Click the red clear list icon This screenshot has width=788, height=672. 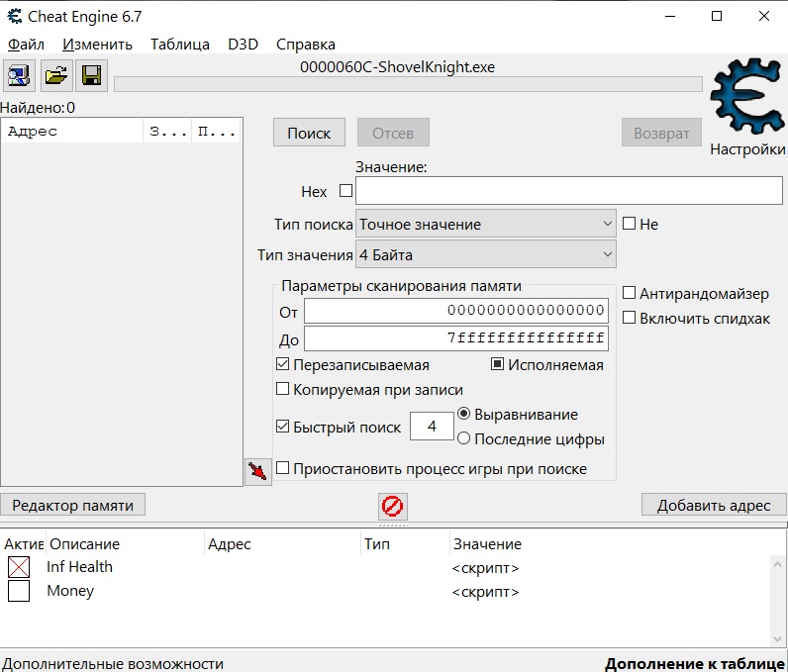pos(392,506)
